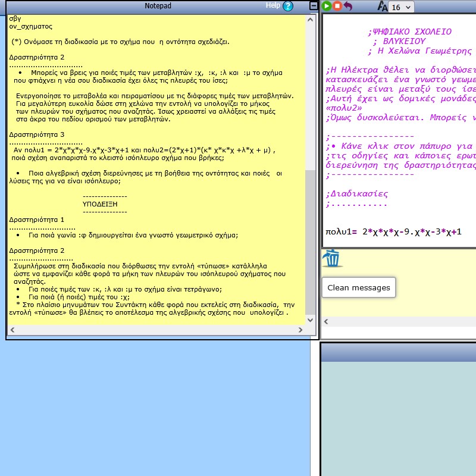Click the Notepad Help text link

(x=273, y=5)
